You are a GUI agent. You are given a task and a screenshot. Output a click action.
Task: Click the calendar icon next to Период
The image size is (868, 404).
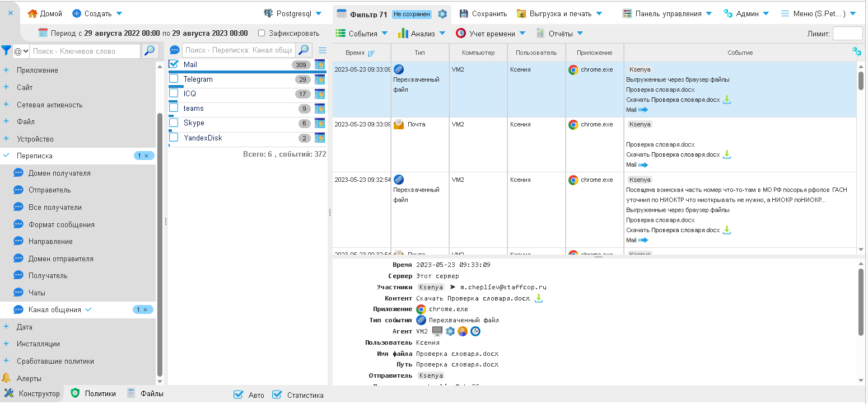[43, 33]
